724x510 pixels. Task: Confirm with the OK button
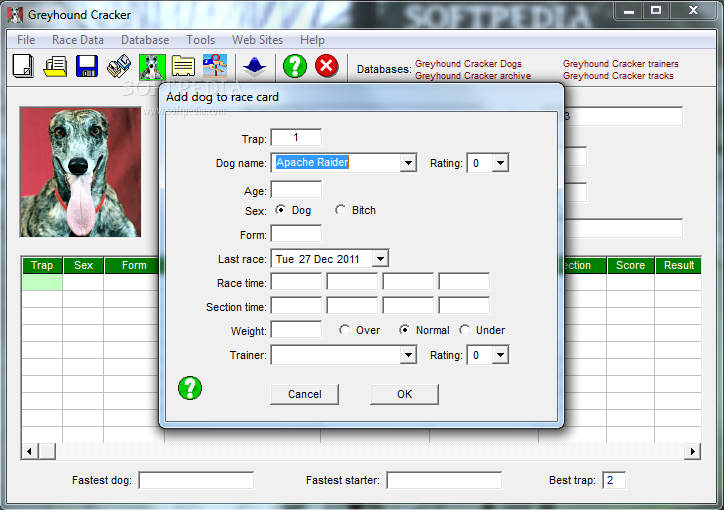404,394
